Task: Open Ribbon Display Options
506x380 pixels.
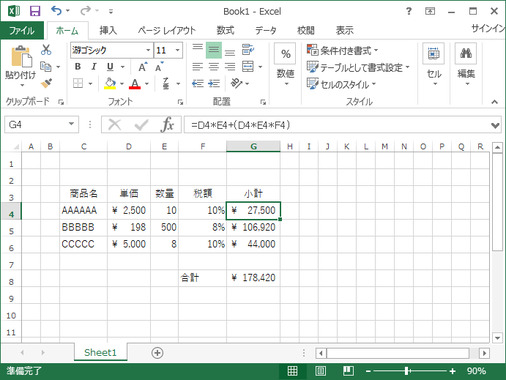Action: (430, 11)
